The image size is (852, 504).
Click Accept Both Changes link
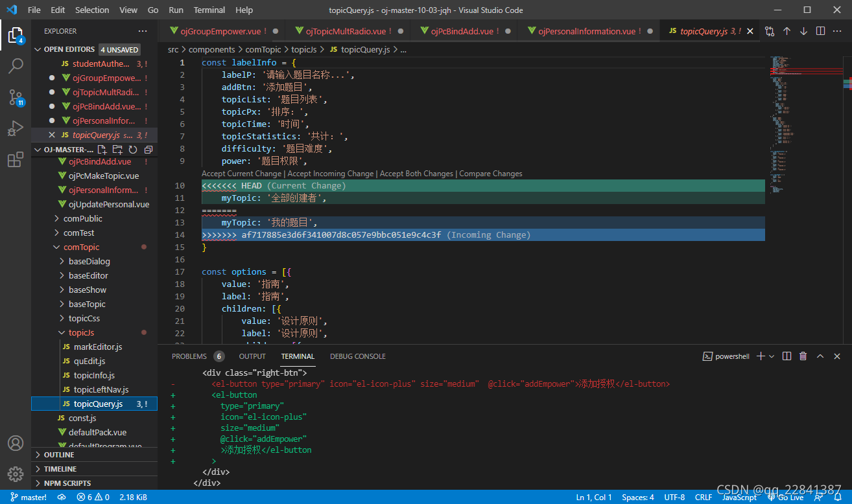pos(418,174)
